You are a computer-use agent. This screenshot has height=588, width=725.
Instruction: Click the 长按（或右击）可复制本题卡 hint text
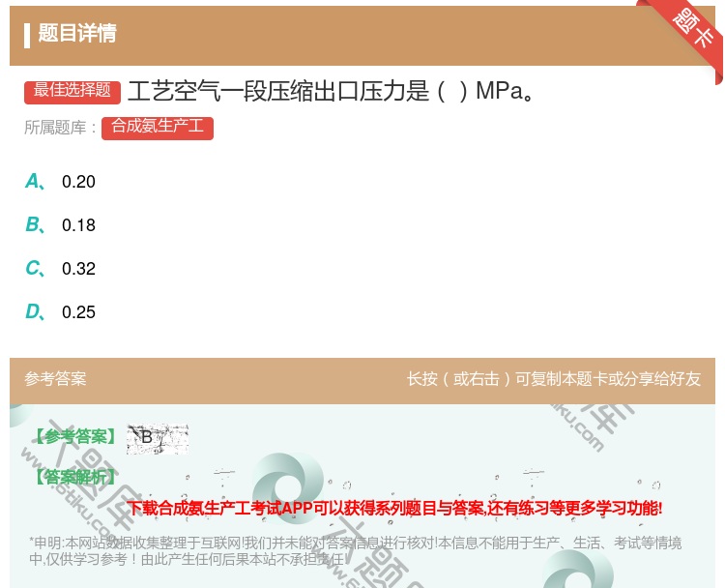554,379
